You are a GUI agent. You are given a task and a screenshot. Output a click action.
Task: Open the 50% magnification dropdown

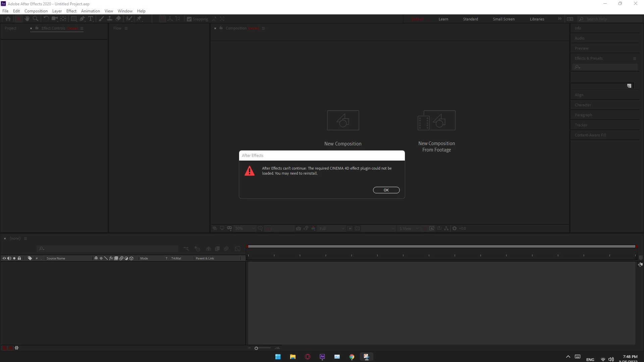(x=245, y=228)
